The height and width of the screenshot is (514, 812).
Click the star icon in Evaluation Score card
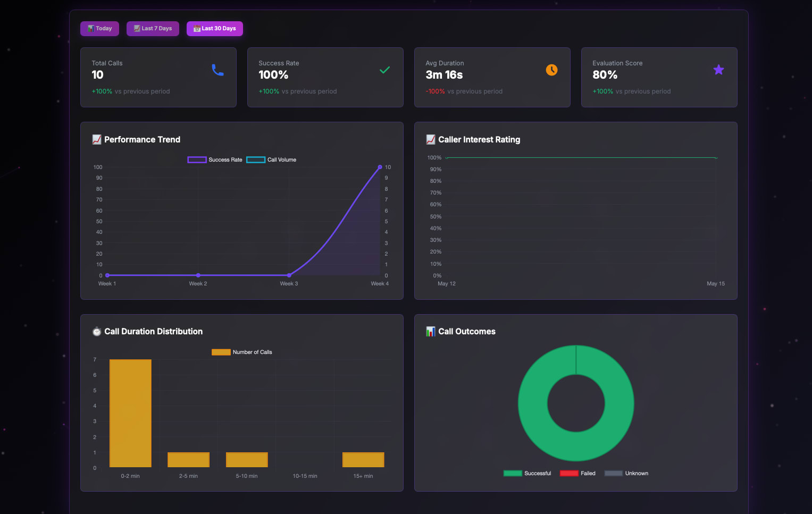coord(719,70)
